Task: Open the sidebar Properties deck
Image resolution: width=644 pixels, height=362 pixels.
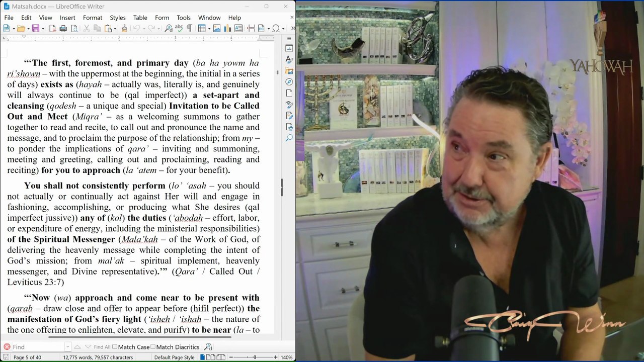Action: pyautogui.click(x=289, y=48)
